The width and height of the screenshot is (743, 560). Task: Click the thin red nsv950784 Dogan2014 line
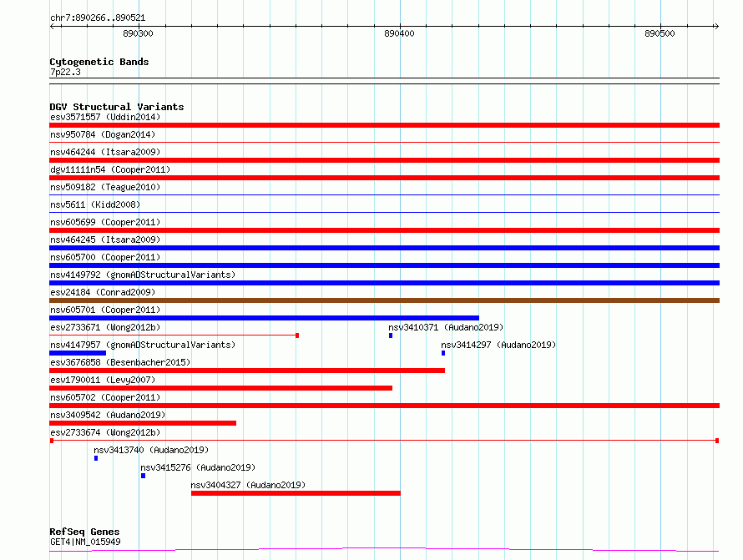click(x=384, y=142)
